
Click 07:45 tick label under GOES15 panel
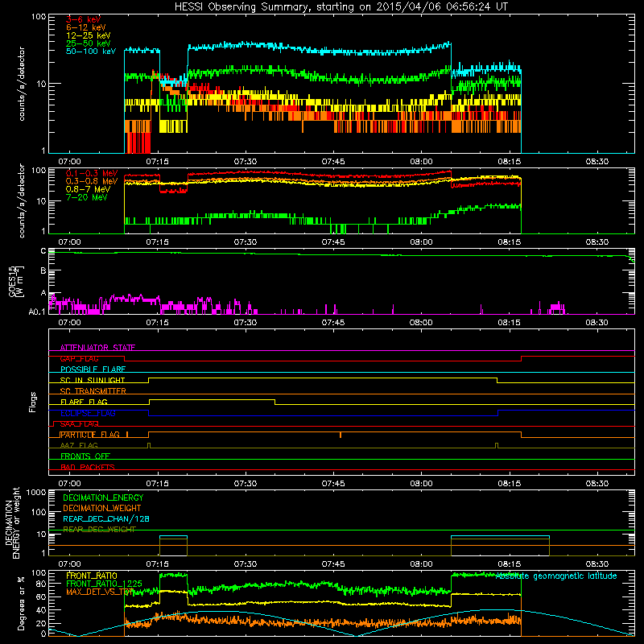(333, 323)
